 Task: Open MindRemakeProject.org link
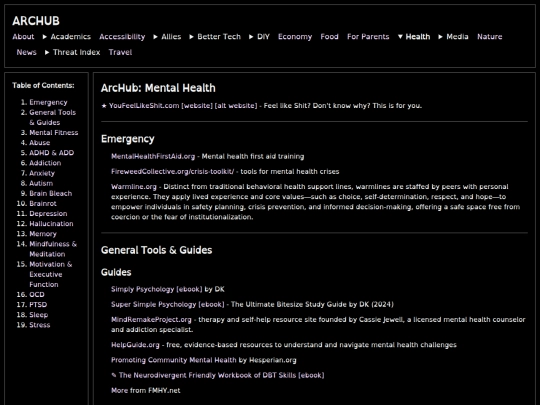coord(151,320)
